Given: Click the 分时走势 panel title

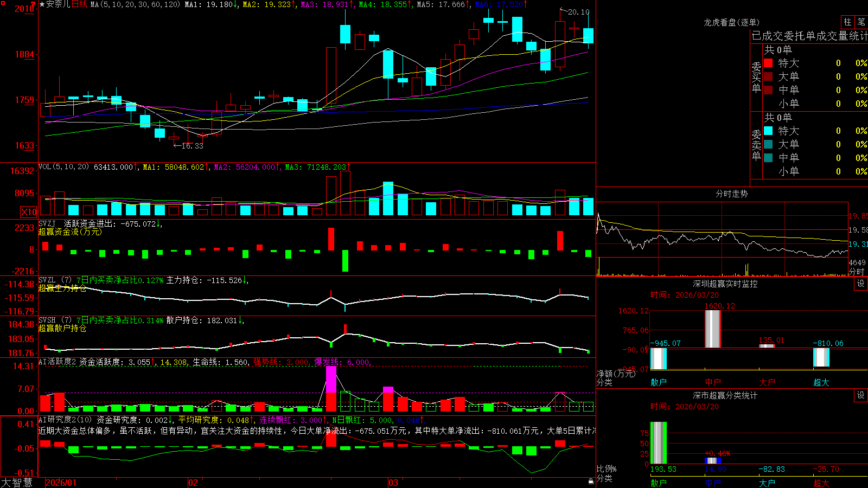Looking at the screenshot, I should click(x=732, y=194).
